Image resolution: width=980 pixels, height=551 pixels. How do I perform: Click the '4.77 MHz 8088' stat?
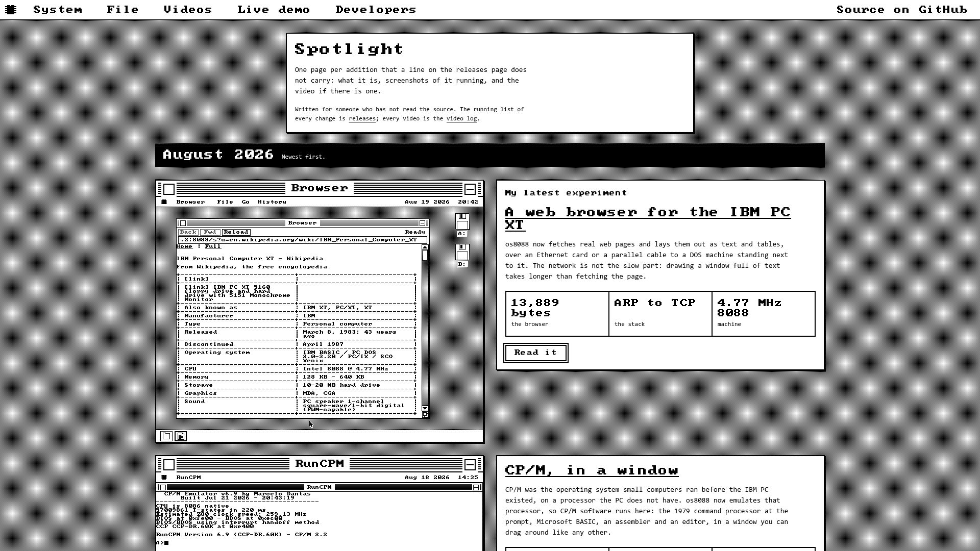tap(764, 314)
